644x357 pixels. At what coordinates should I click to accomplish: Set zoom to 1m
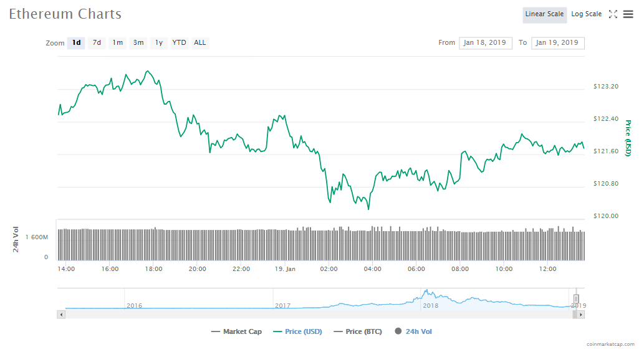pos(117,43)
